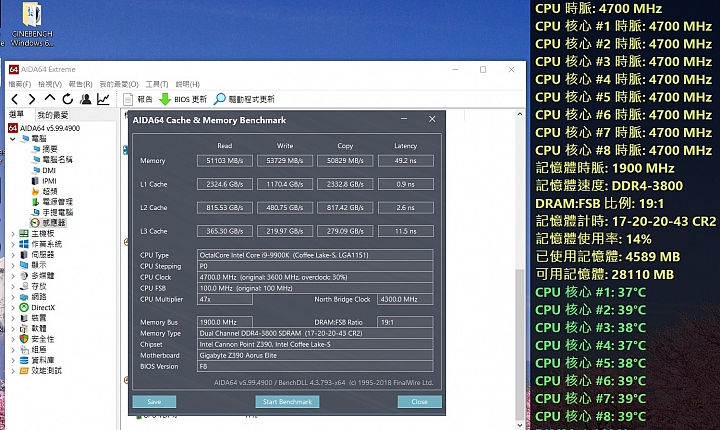Select DMI in the tree
The height and width of the screenshot is (430, 720).
49,170
